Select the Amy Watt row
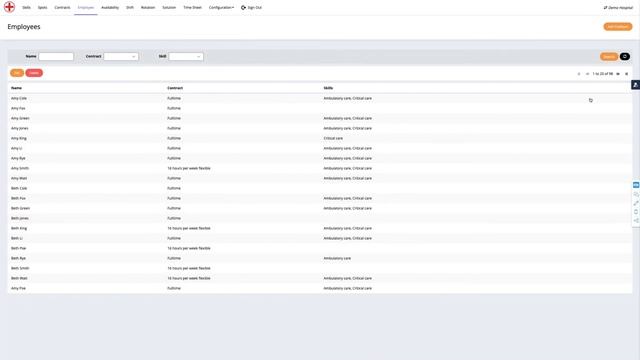The image size is (640, 360). [x=320, y=178]
